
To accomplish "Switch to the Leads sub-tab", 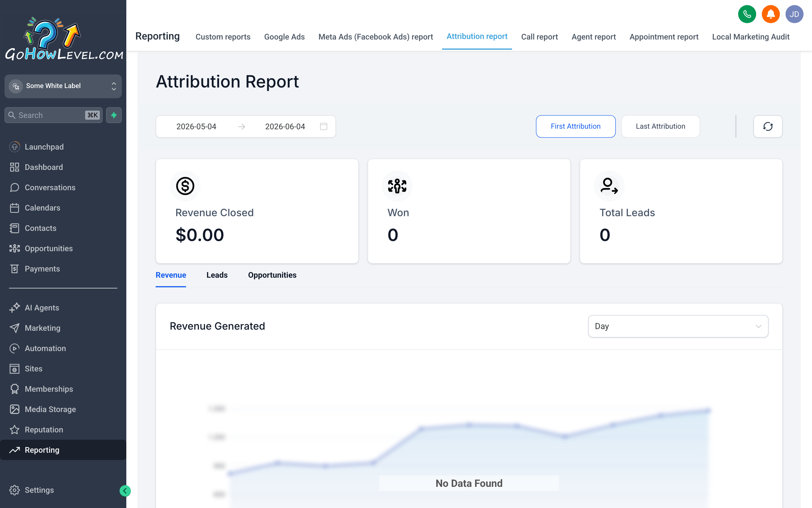I will point(217,275).
